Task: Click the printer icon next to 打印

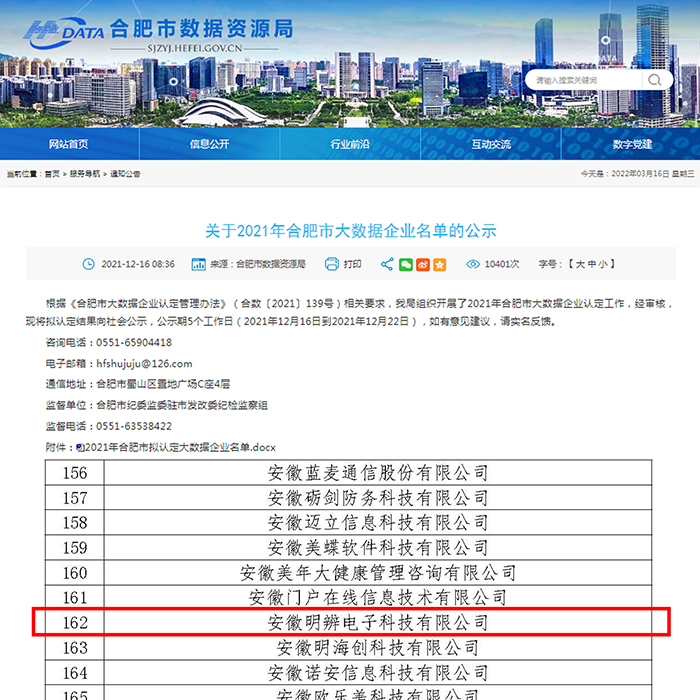Action: pyautogui.click(x=331, y=264)
